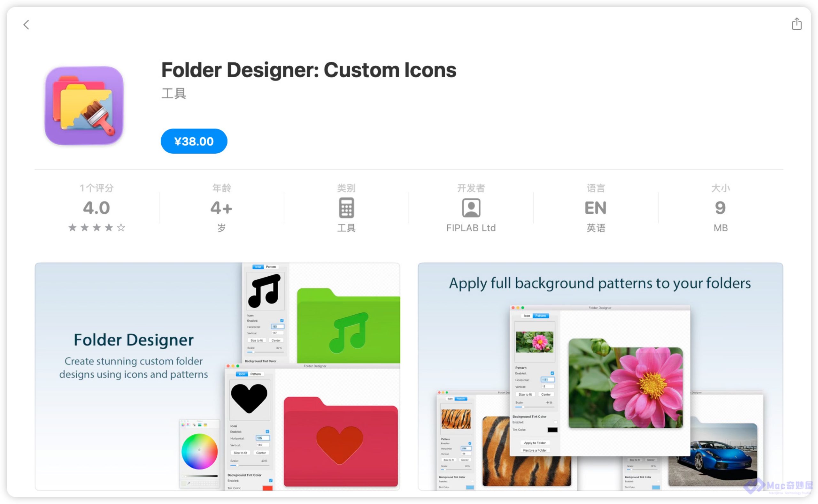Open the share icon at top right

796,24
